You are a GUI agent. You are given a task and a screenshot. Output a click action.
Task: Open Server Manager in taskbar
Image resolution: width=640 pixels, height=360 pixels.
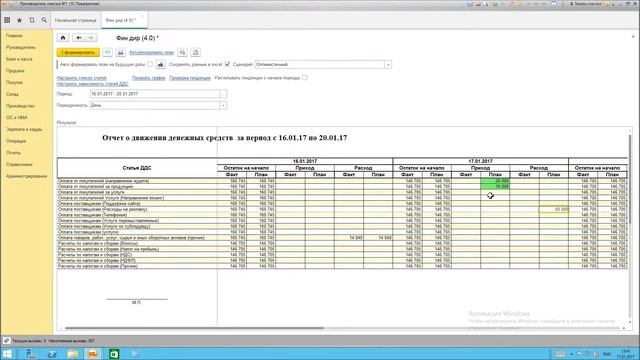(31, 354)
